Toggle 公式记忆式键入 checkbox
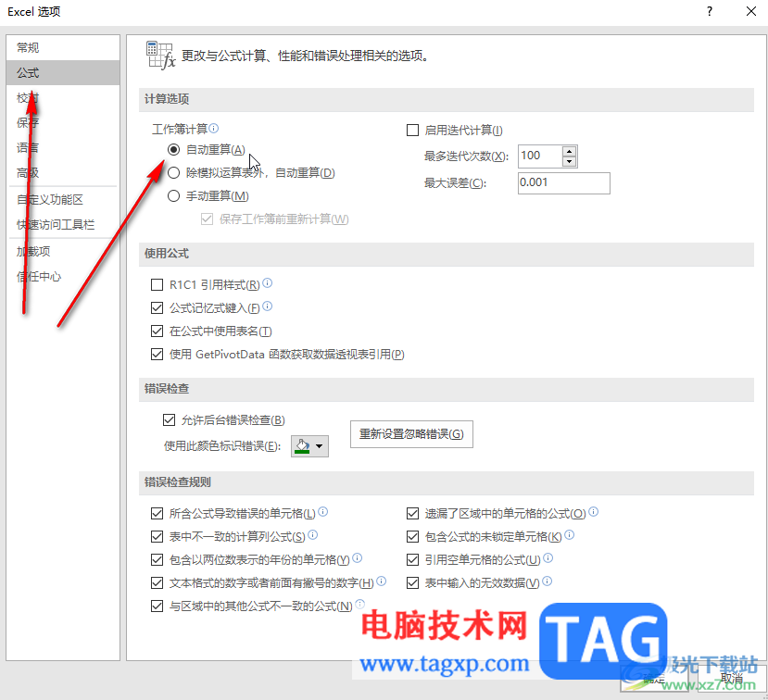768x700 pixels. click(157, 308)
